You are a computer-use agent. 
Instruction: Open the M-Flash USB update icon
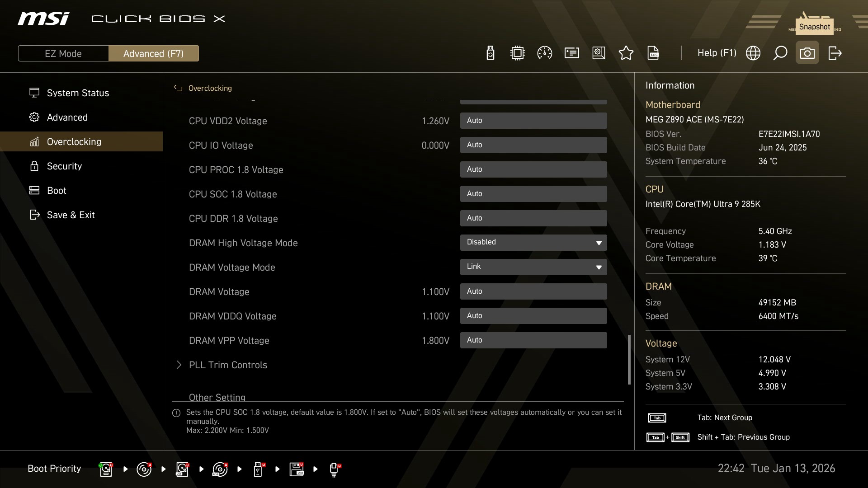coord(490,53)
